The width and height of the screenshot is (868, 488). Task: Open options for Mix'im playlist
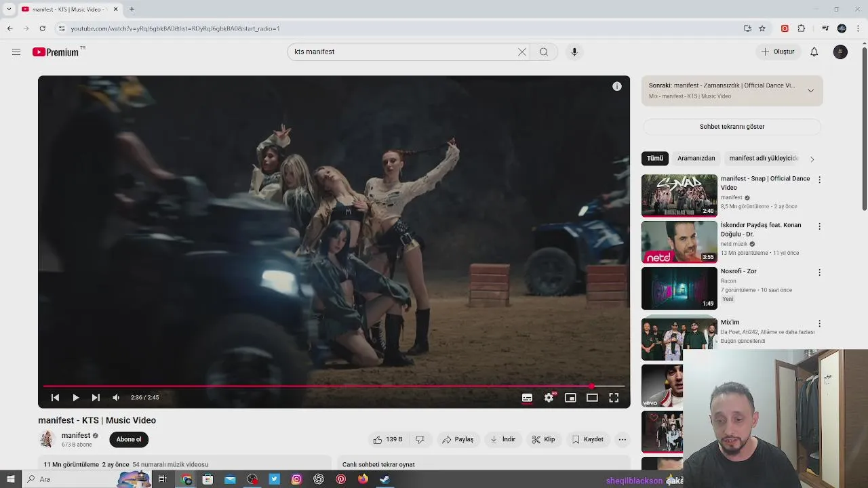click(819, 323)
